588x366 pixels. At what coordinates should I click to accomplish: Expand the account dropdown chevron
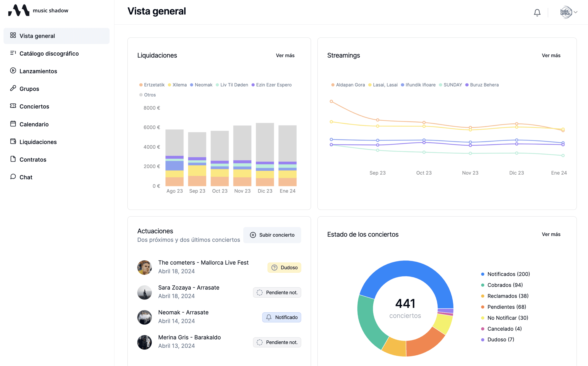click(576, 12)
